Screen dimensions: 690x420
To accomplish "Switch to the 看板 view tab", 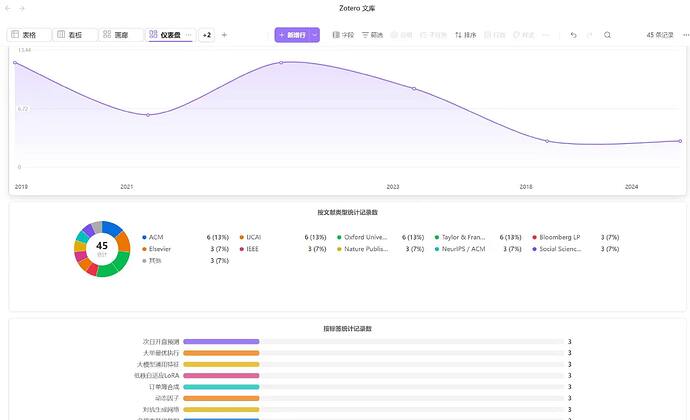I will (75, 35).
